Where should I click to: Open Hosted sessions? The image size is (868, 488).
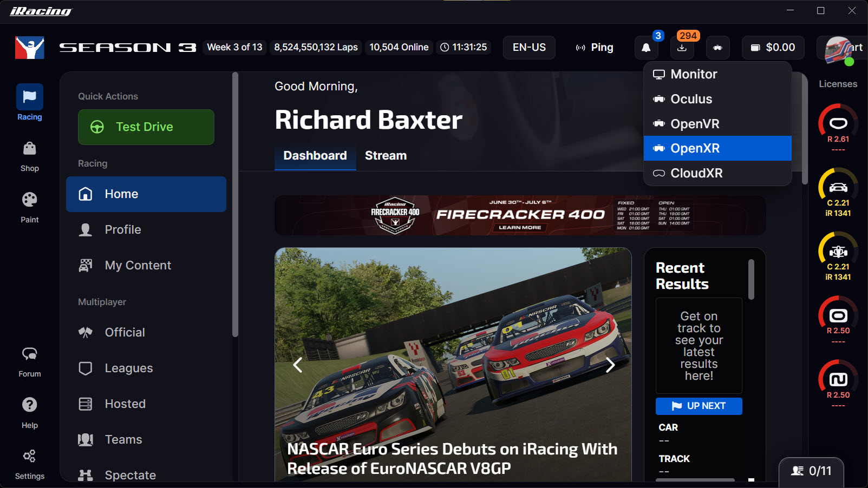click(x=146, y=404)
